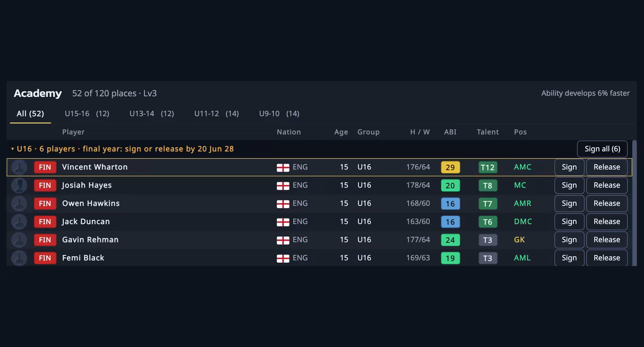The width and height of the screenshot is (644, 347).
Task: Open Owen Hawkins' player name
Action: tap(91, 203)
